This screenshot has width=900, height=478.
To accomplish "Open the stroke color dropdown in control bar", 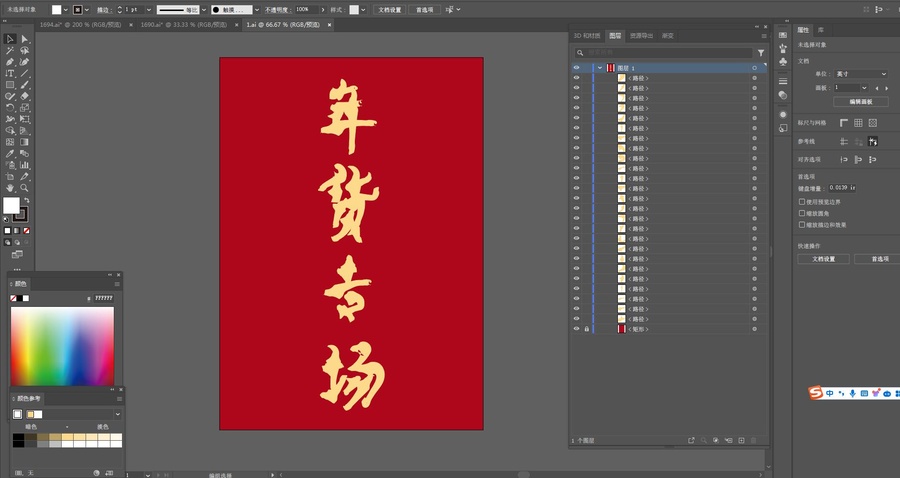I will [87, 10].
